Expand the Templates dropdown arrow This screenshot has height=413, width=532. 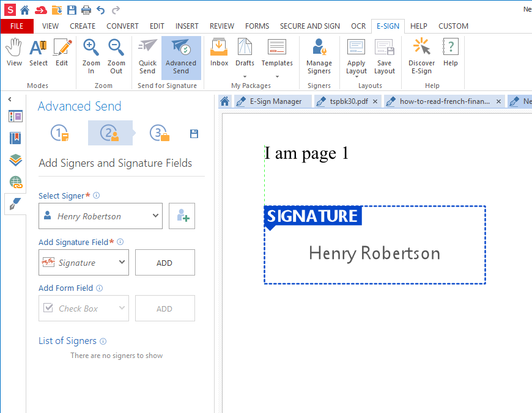tap(277, 77)
